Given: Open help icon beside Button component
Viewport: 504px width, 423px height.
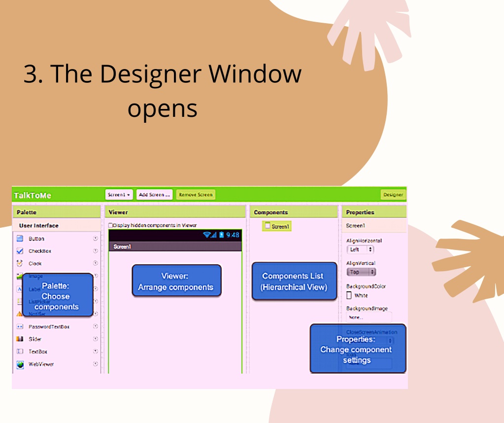Looking at the screenshot, I should point(96,238).
